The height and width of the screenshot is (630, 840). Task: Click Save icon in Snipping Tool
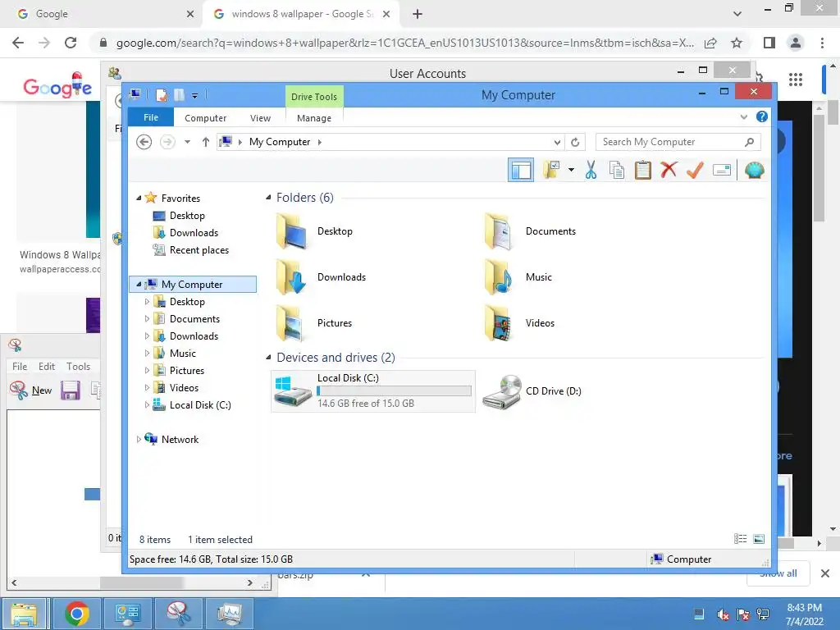pyautogui.click(x=71, y=390)
